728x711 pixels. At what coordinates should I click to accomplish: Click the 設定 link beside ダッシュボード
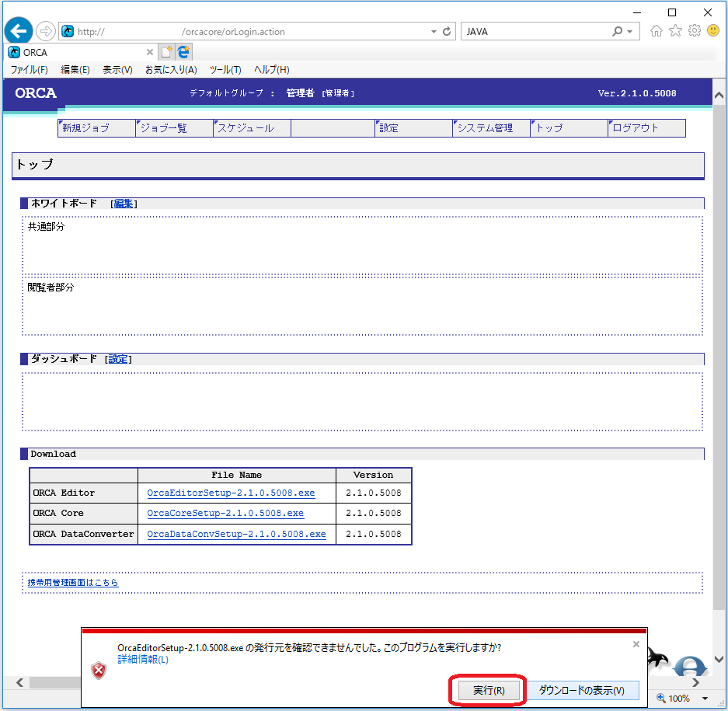pyautogui.click(x=118, y=359)
